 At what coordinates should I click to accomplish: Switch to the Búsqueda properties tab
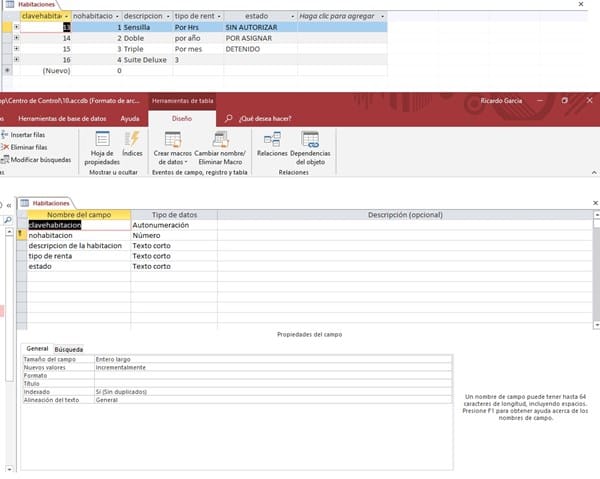coord(69,349)
